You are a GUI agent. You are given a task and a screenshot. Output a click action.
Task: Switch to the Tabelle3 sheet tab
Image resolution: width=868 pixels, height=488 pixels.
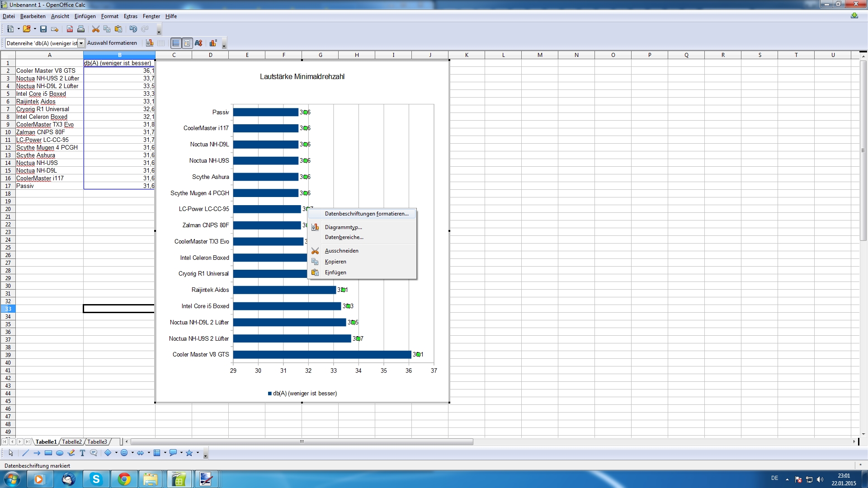pyautogui.click(x=97, y=442)
